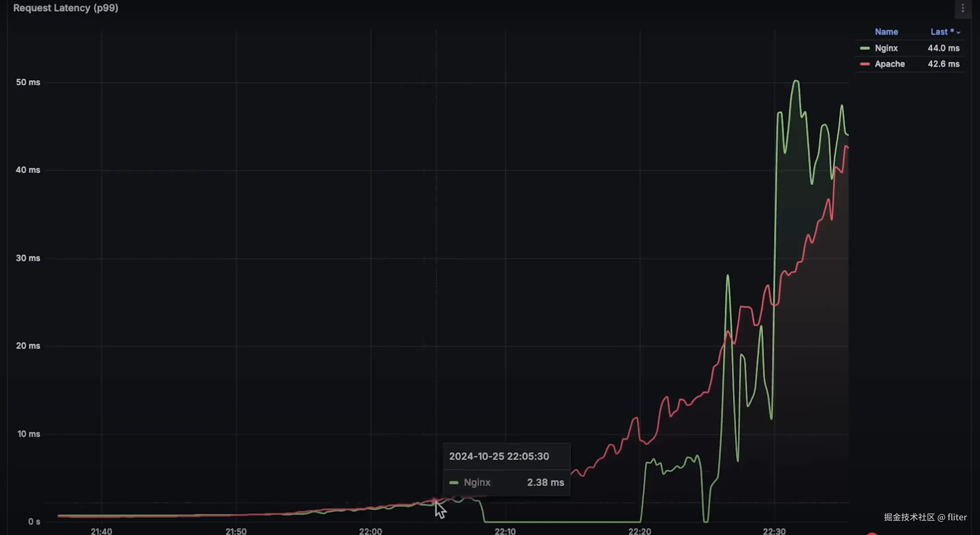Click the Nginx 44.0 ms legend value
The height and width of the screenshot is (535, 980).
tap(943, 48)
